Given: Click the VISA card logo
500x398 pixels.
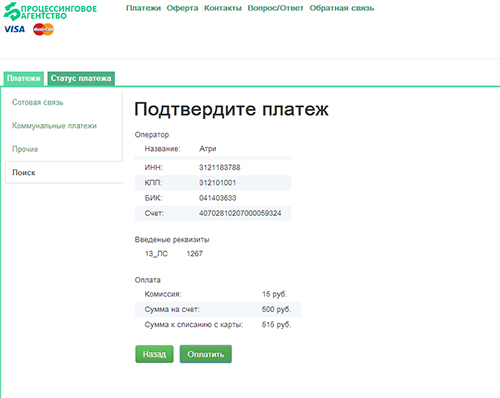Looking at the screenshot, I should pos(14,29).
